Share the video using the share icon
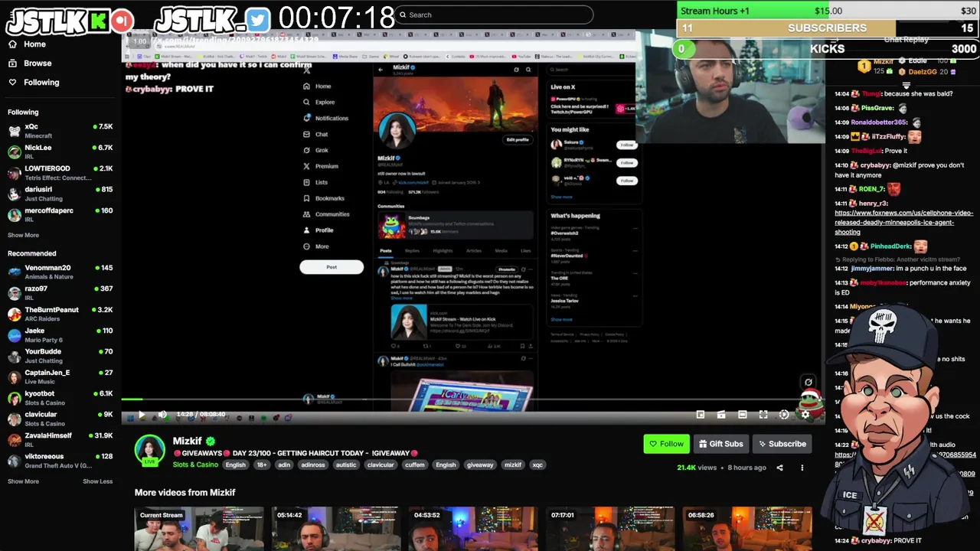The width and height of the screenshot is (980, 551). pyautogui.click(x=779, y=468)
